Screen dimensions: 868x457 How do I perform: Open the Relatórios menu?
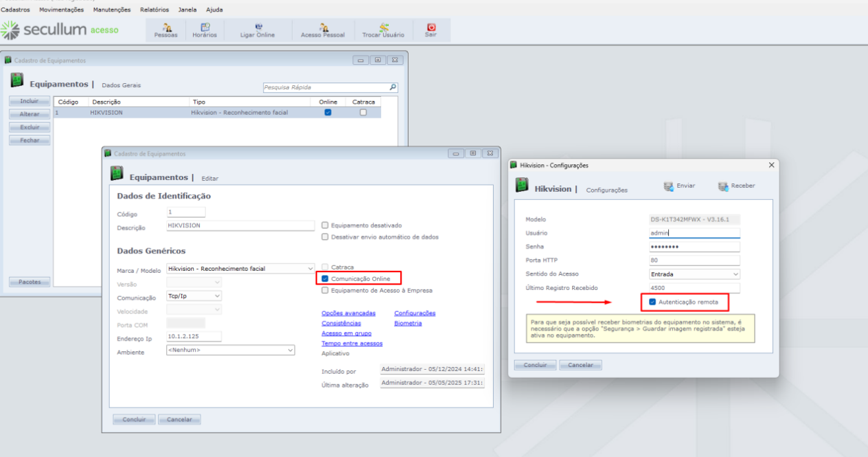point(154,10)
